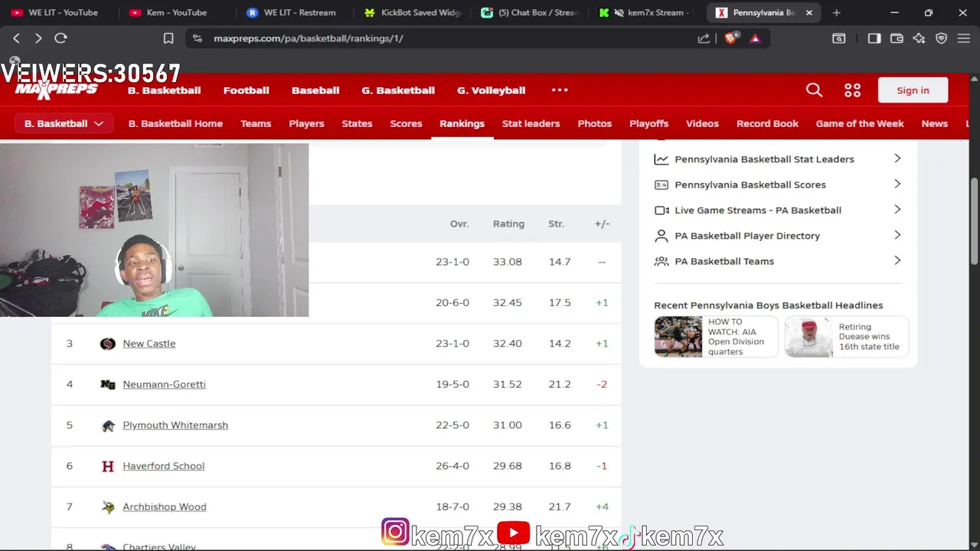Bookmark this page
This screenshot has width=980, height=551.
(168, 38)
